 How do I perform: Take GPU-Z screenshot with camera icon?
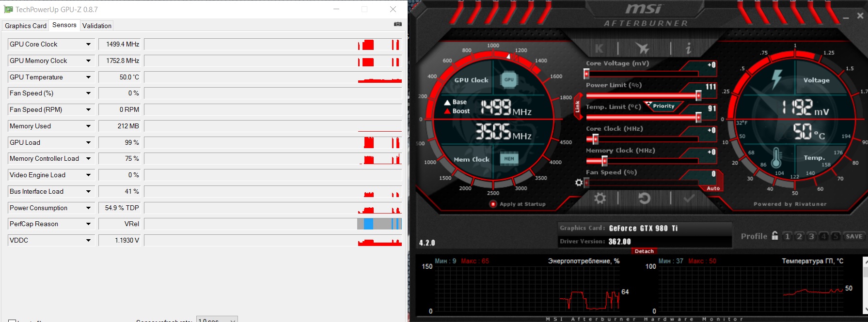[x=398, y=24]
